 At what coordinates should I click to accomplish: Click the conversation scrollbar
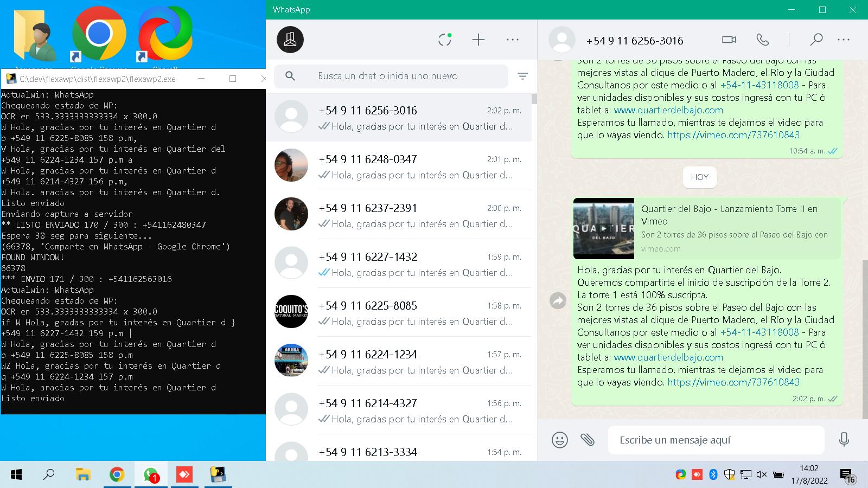pos(865,339)
